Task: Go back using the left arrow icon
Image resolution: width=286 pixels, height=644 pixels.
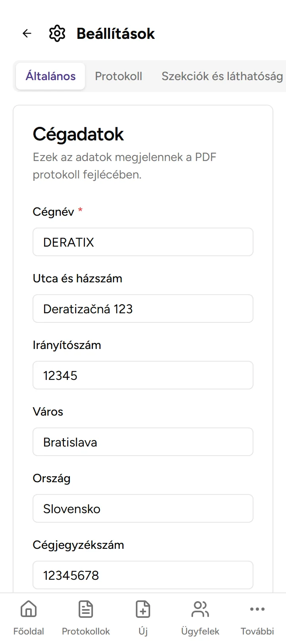Action: 27,34
